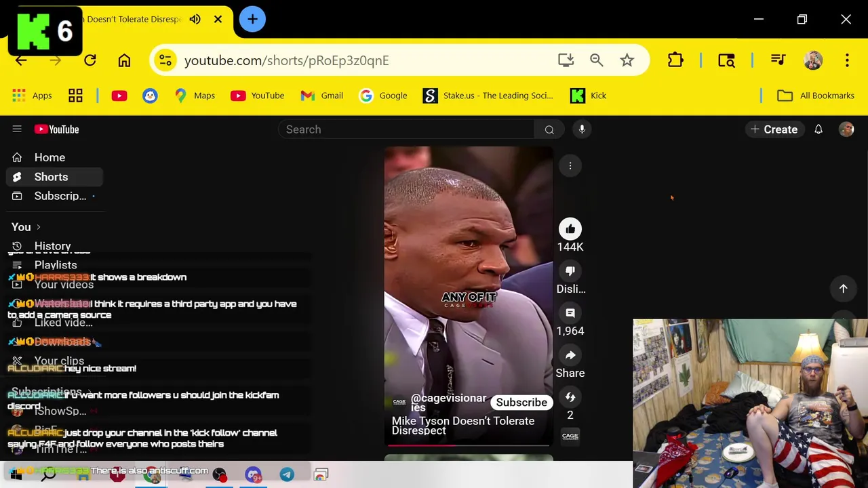The image size is (868, 488).
Task: View site information in the address bar
Action: [x=165, y=60]
